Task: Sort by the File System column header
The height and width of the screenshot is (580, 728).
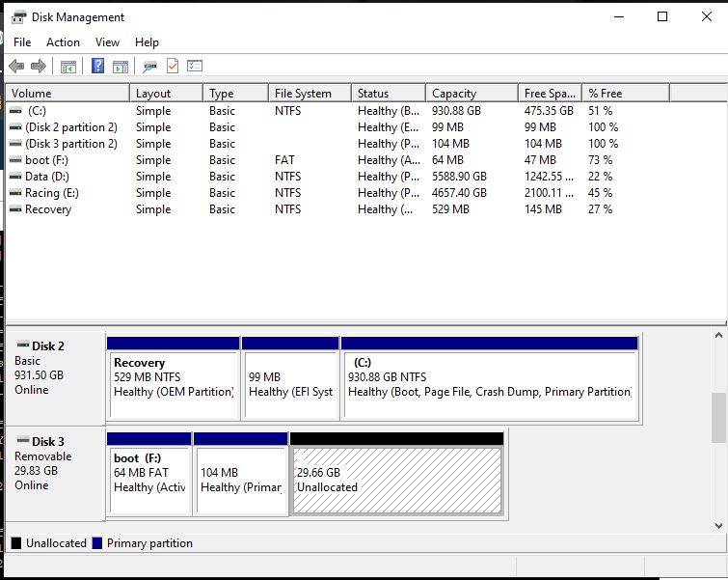Action: [x=310, y=94]
